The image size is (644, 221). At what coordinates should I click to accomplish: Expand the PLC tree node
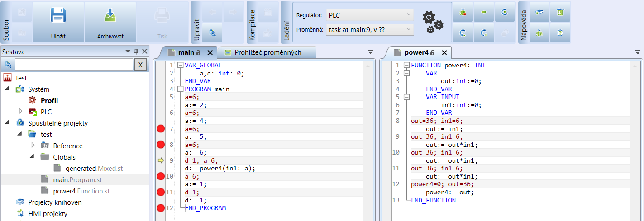tap(19, 111)
